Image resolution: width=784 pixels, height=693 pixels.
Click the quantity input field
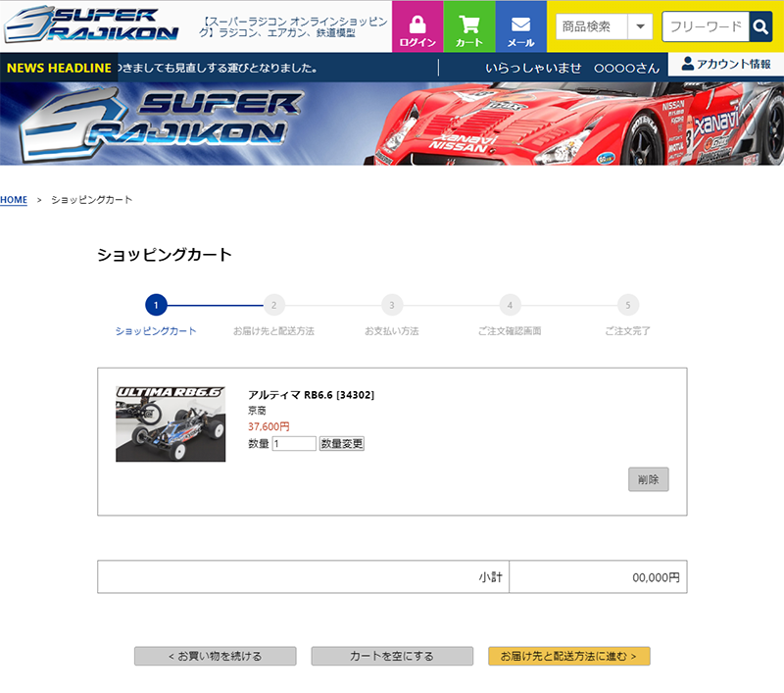(x=294, y=444)
